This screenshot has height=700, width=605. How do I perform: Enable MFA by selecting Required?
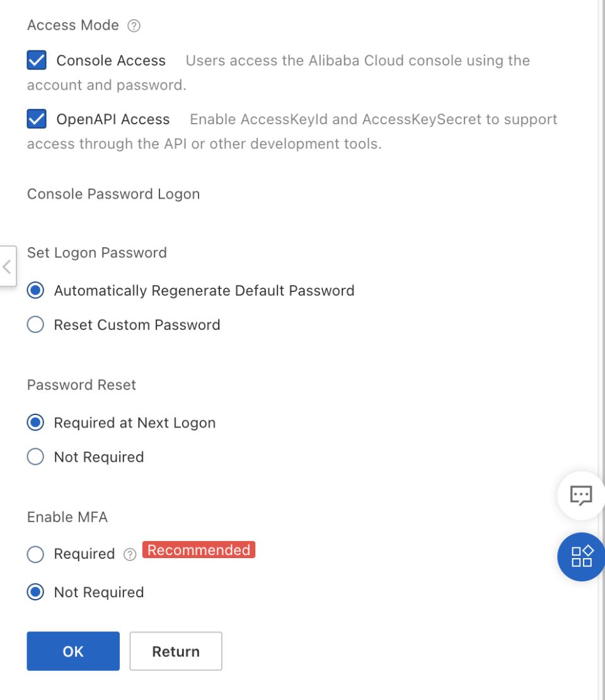pyautogui.click(x=35, y=554)
